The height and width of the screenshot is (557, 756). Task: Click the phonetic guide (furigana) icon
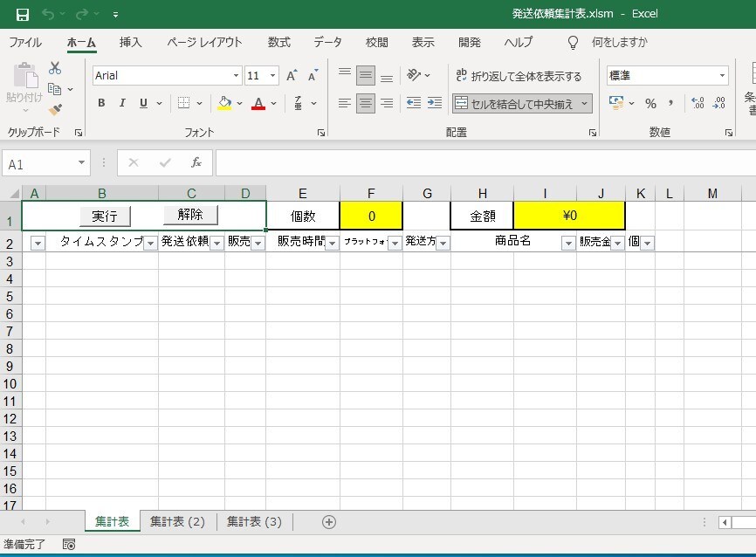299,103
